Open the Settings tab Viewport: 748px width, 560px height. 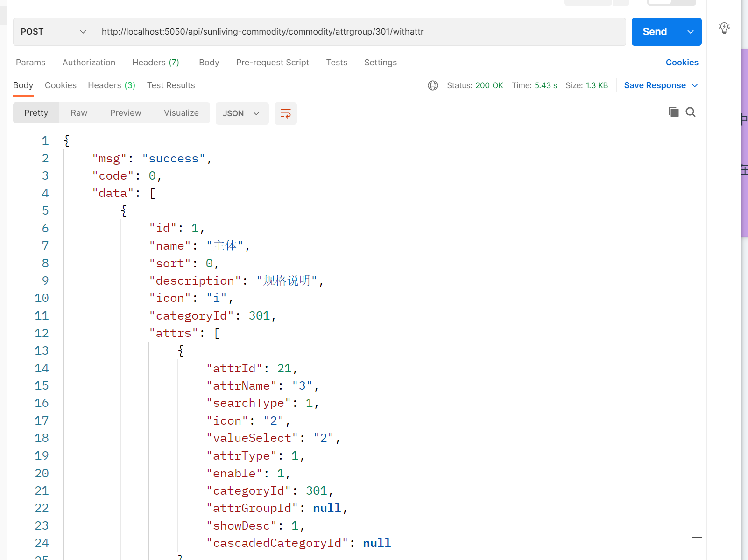381,63
